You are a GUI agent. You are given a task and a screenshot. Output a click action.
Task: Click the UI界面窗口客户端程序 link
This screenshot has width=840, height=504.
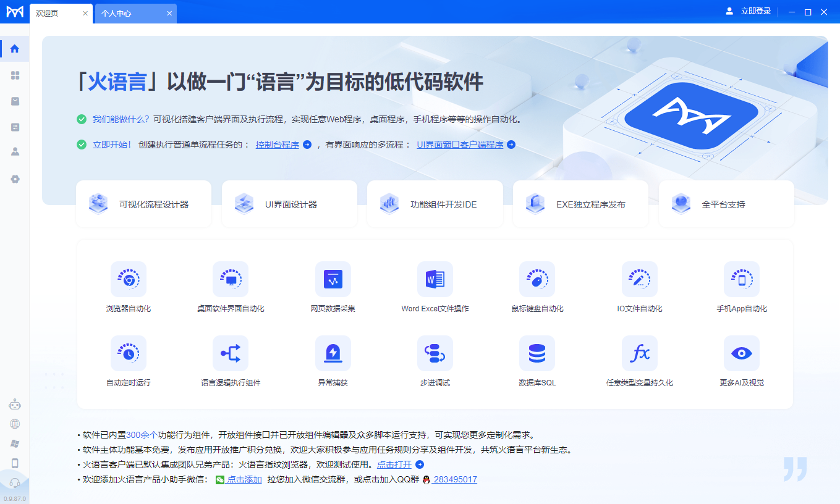pyautogui.click(x=460, y=145)
